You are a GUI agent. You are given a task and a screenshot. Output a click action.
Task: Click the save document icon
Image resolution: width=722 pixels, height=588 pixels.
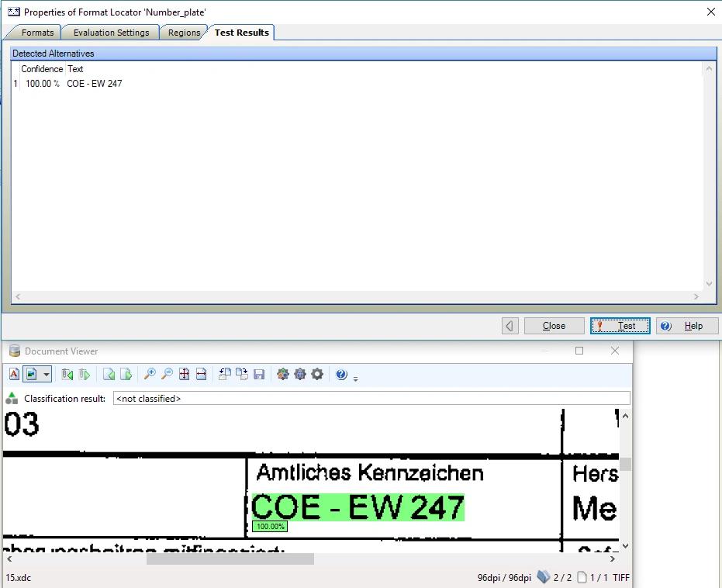[259, 375]
